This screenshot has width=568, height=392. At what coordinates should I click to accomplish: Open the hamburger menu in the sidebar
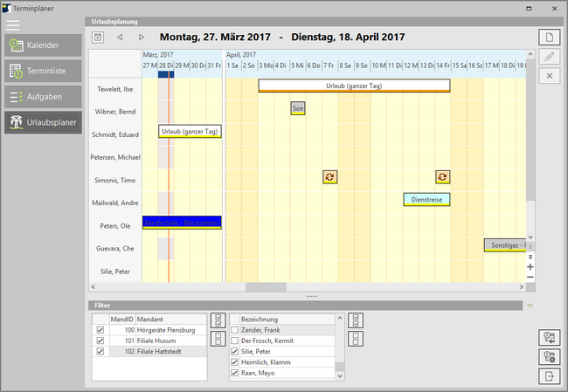[x=13, y=24]
